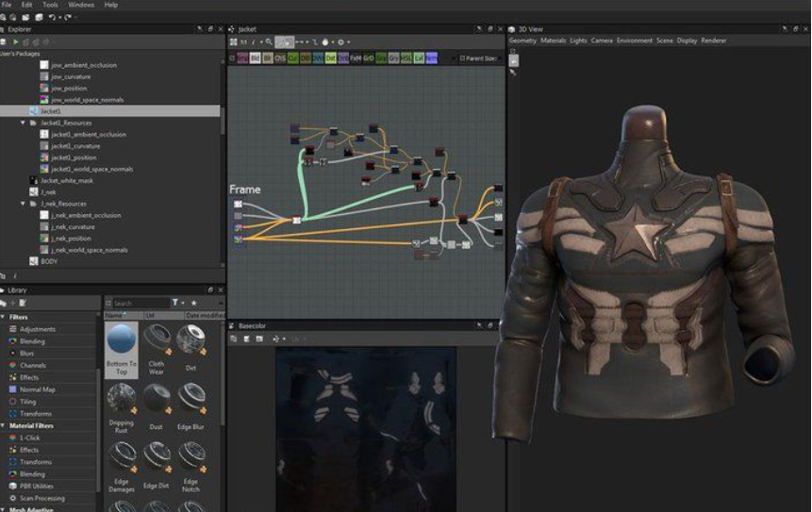Viewport: 812px width, 512px height.
Task: Add an HSL node from node bar
Action: click(406, 58)
